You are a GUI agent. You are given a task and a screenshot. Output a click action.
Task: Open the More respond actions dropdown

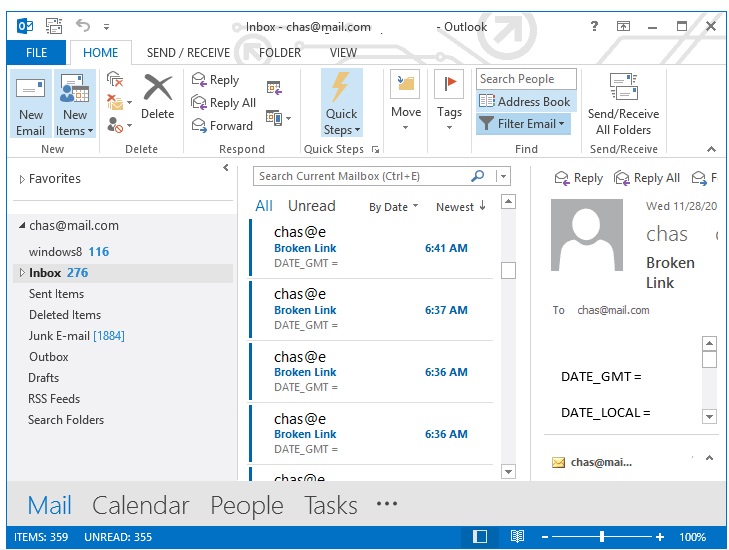tap(278, 118)
